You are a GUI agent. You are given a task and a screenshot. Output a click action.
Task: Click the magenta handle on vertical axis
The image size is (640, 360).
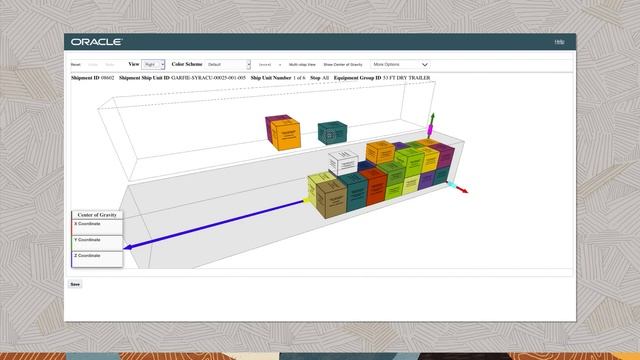point(430,130)
